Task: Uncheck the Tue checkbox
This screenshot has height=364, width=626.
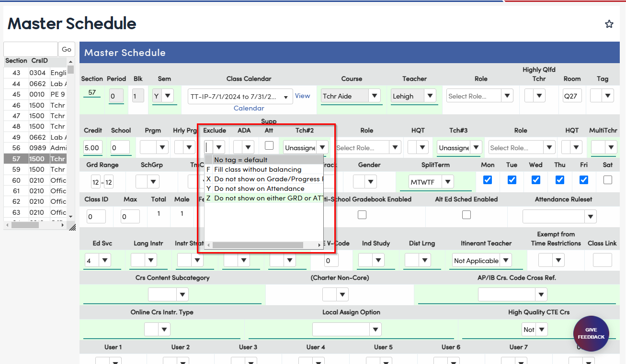Action: click(512, 180)
